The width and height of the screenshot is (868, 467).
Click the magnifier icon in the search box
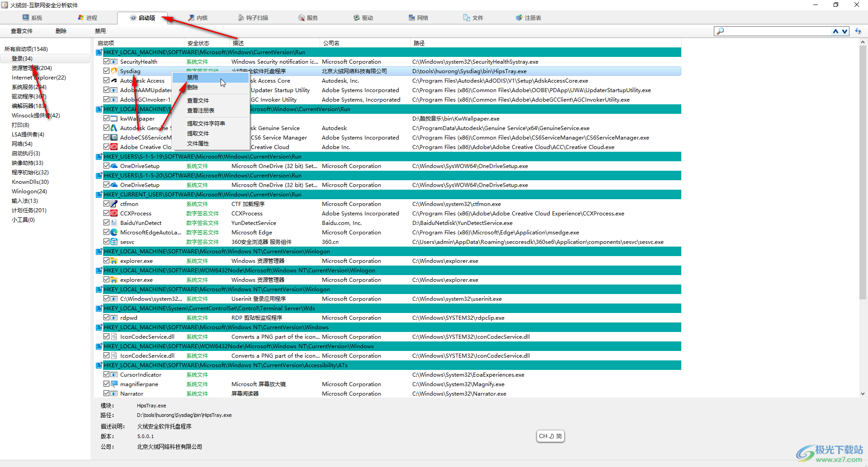720,31
